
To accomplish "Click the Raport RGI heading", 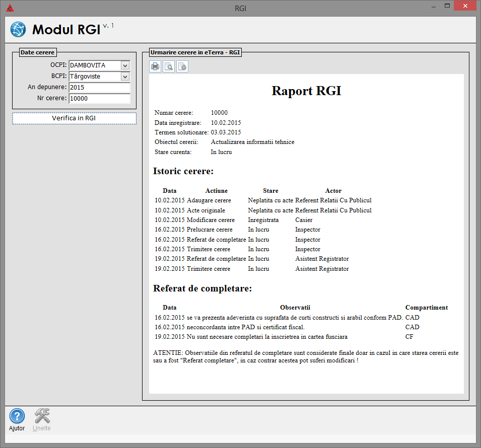I will (306, 91).
